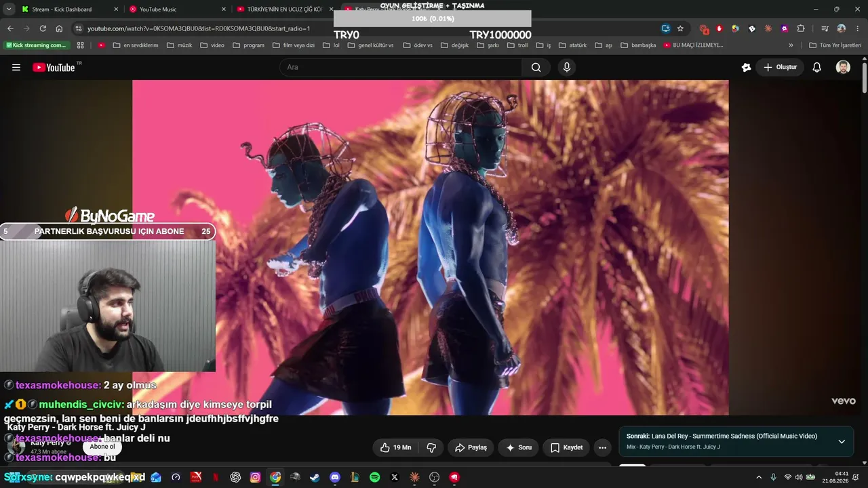
Task: Expand the Chrome tab search dropdown
Action: pyautogui.click(x=9, y=9)
